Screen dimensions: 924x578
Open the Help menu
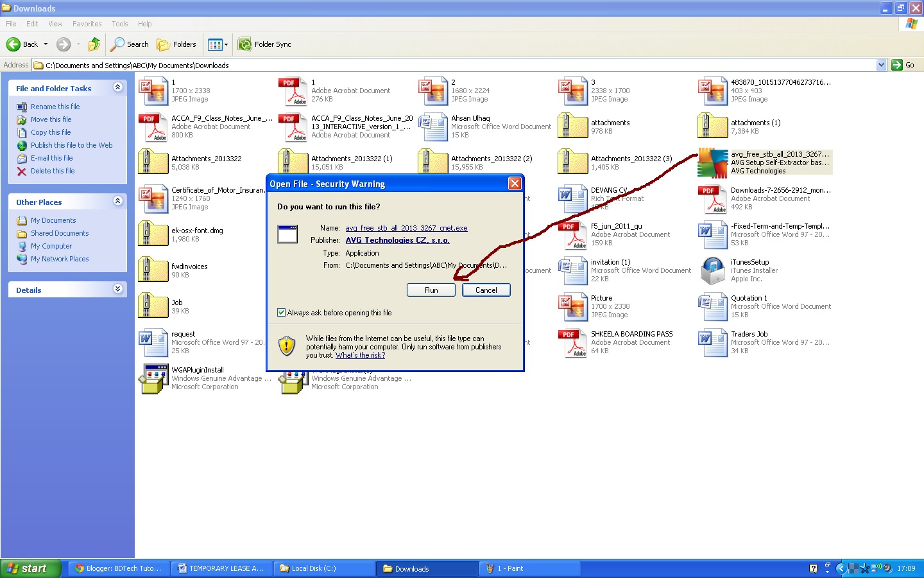[x=145, y=24]
